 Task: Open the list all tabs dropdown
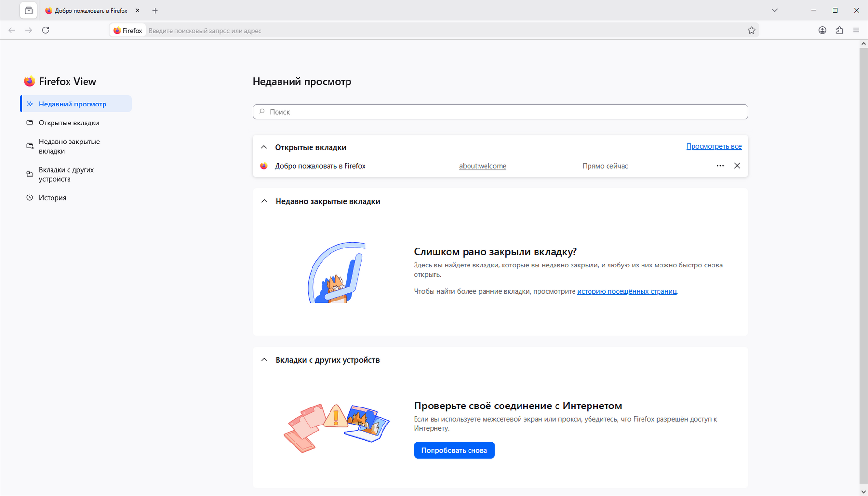(775, 10)
